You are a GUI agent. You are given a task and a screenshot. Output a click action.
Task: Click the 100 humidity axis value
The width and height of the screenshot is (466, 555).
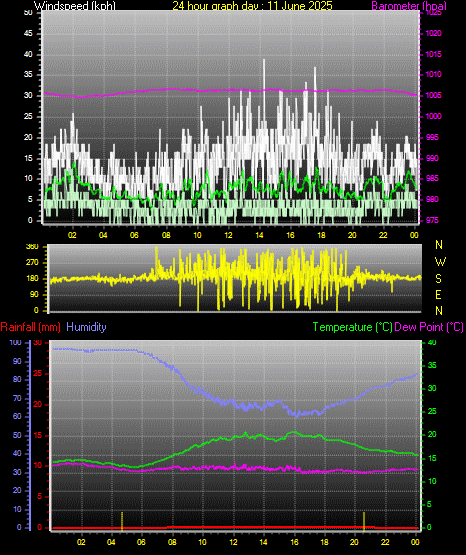click(16, 342)
